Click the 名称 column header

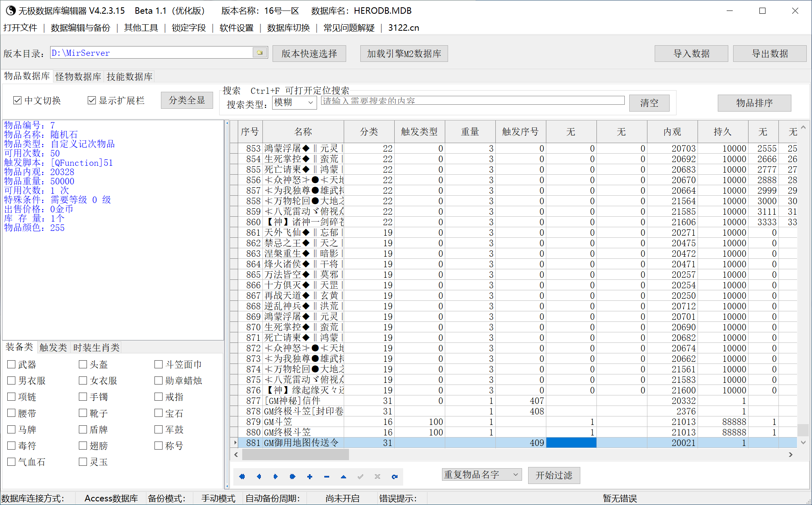(303, 131)
